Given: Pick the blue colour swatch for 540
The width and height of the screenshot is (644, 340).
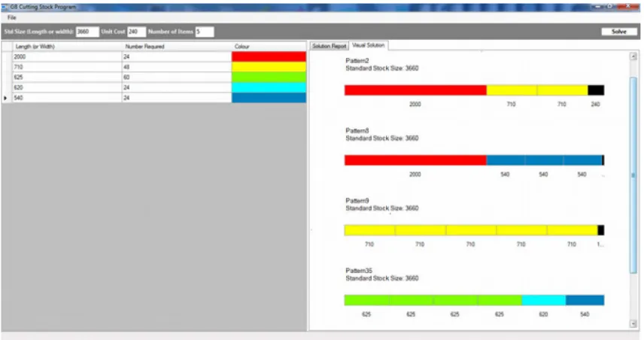Looking at the screenshot, I should click(x=269, y=98).
